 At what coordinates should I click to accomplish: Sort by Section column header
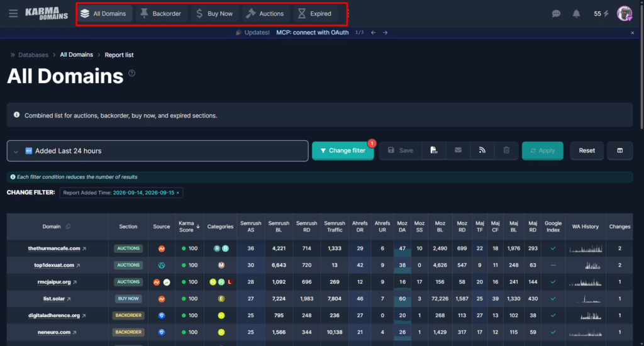pos(128,226)
